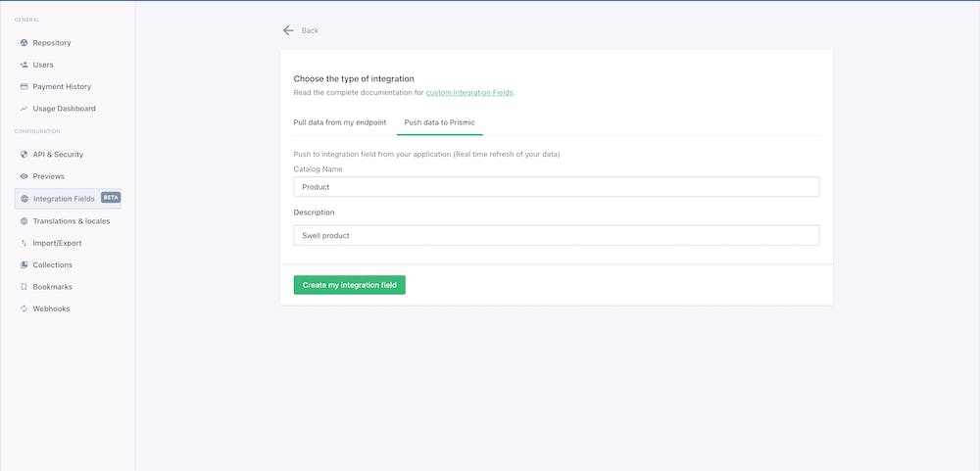980x471 pixels.
Task: Click Create my integration field button
Action: [350, 285]
